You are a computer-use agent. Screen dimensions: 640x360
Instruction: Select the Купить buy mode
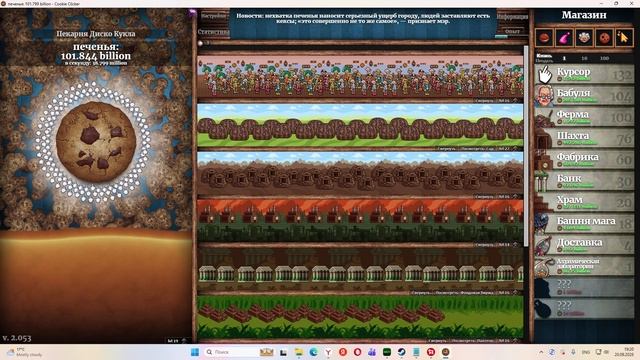[x=544, y=56]
